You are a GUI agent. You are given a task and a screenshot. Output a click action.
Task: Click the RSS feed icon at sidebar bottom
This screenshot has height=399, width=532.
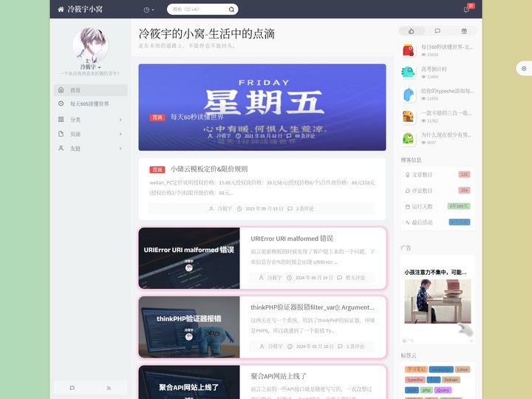109,388
